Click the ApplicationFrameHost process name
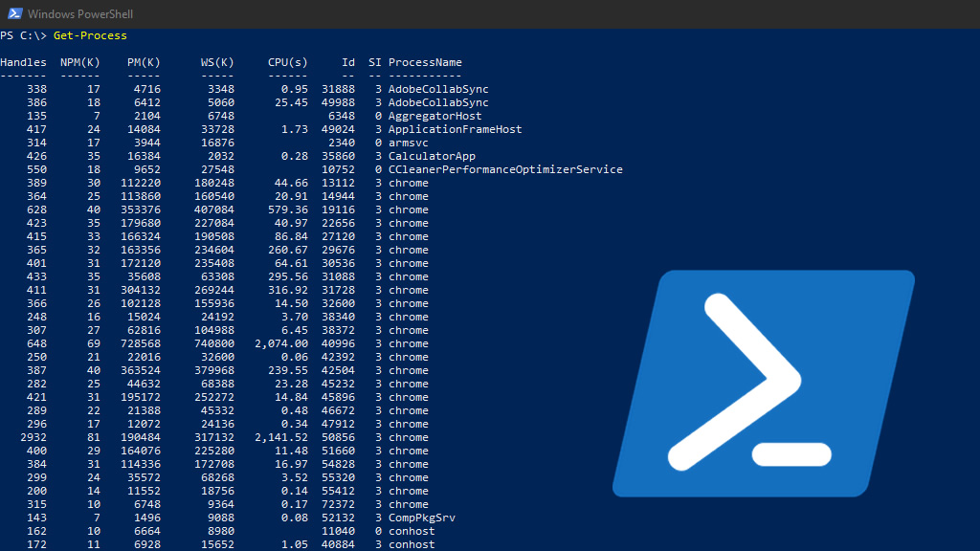This screenshot has width=980, height=551. [455, 129]
